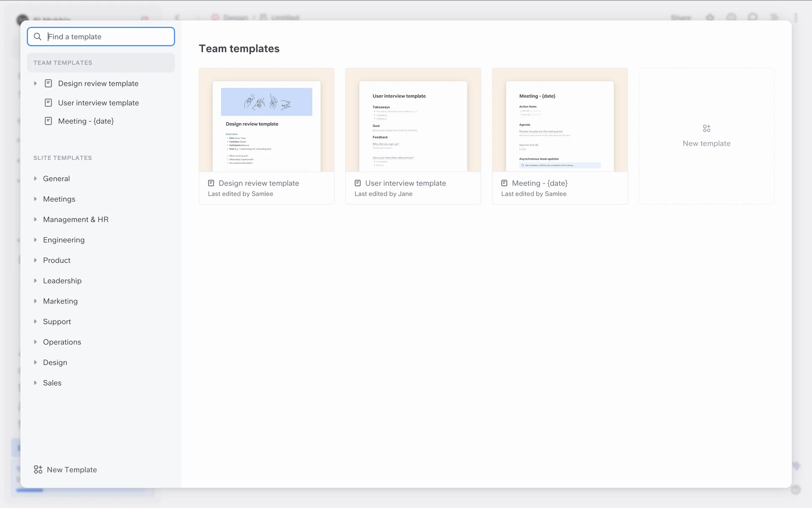812x508 pixels.
Task: Click the New Template button in sidebar
Action: (71, 469)
